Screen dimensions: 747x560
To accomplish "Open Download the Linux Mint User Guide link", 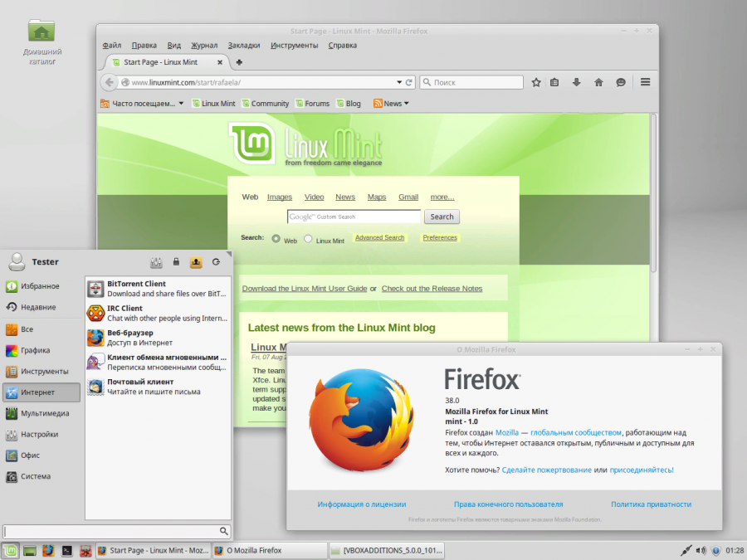I will [x=305, y=289].
